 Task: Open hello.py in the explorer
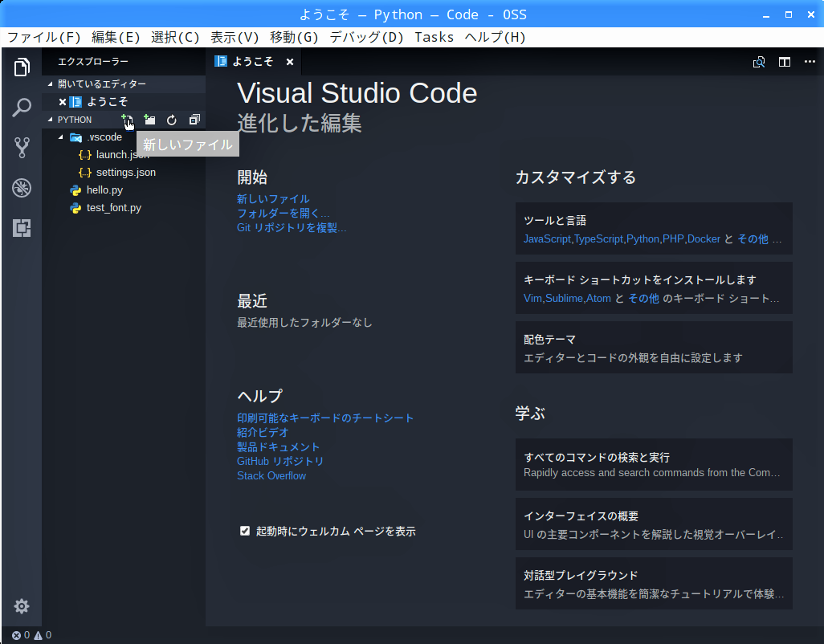(x=104, y=190)
